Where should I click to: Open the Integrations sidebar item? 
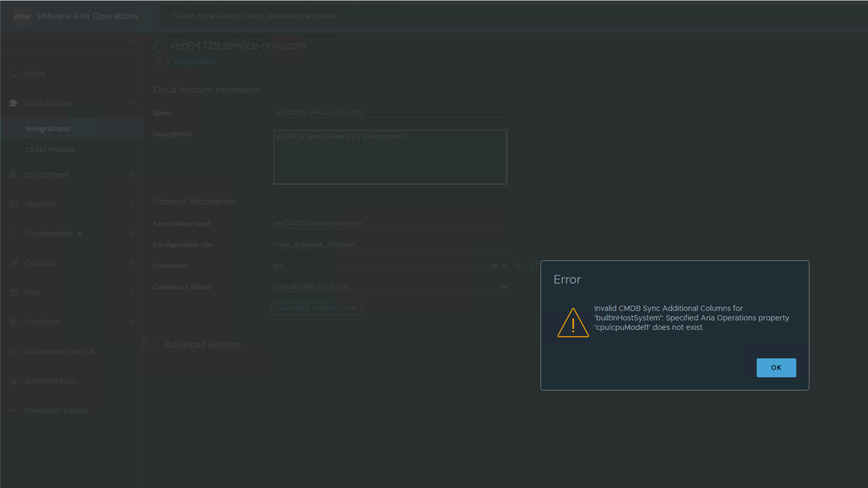(47, 129)
